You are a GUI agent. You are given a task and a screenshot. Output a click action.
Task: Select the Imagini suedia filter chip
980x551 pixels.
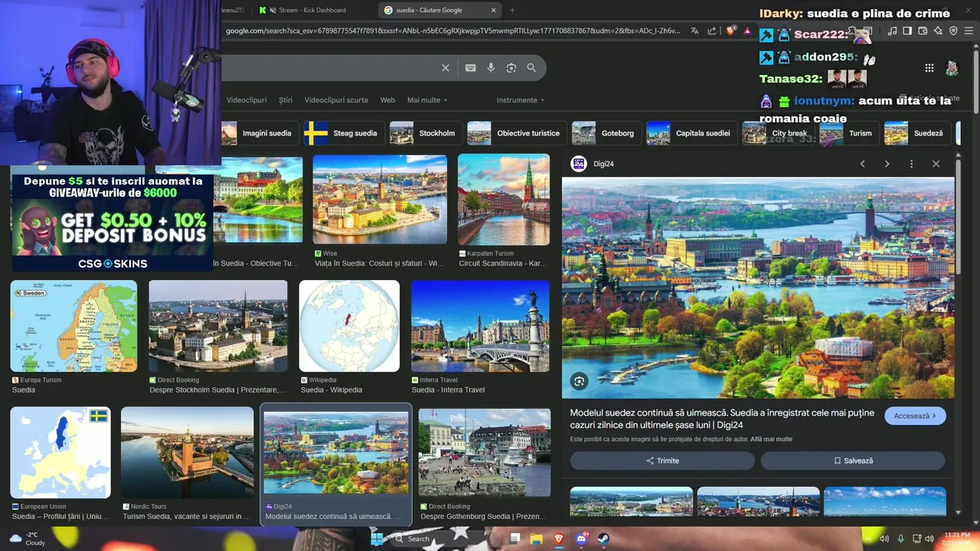260,133
